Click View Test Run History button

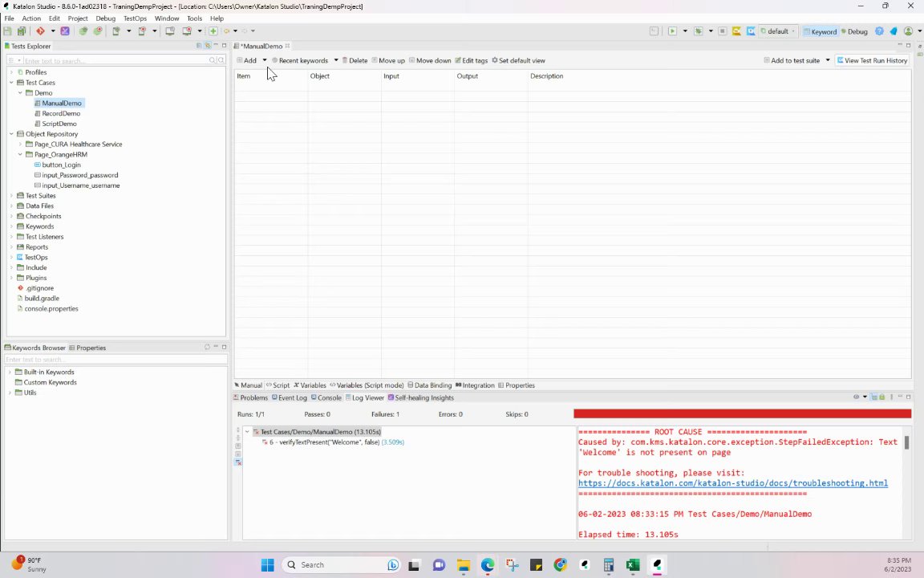tap(872, 60)
